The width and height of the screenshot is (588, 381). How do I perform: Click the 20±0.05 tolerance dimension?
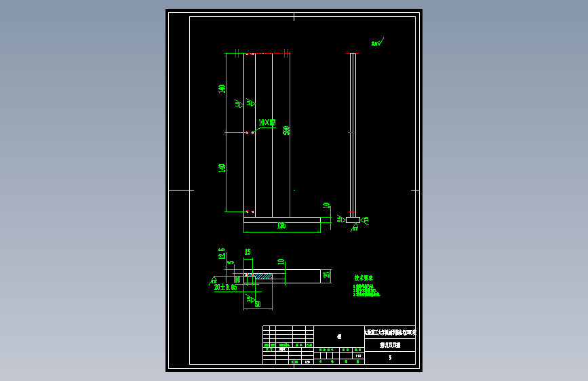tap(225, 287)
